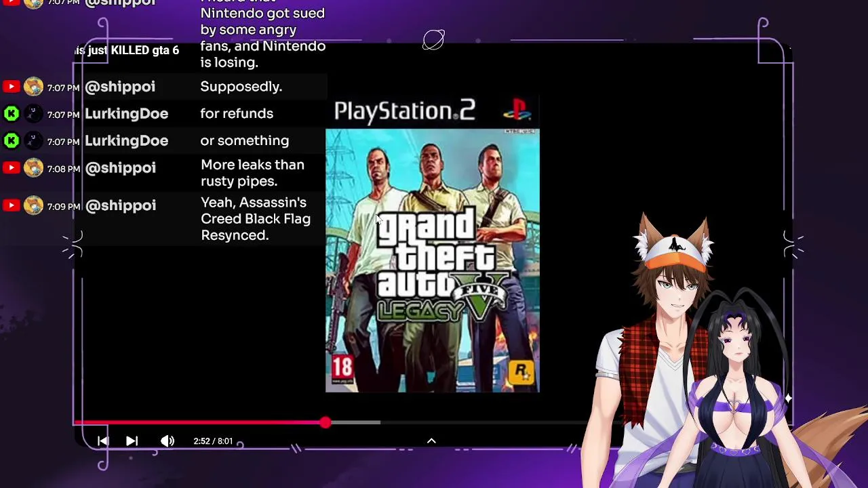Image resolution: width=868 pixels, height=488 pixels.
Task: Click @shippoi username next to 'More leaks'
Action: [120, 168]
